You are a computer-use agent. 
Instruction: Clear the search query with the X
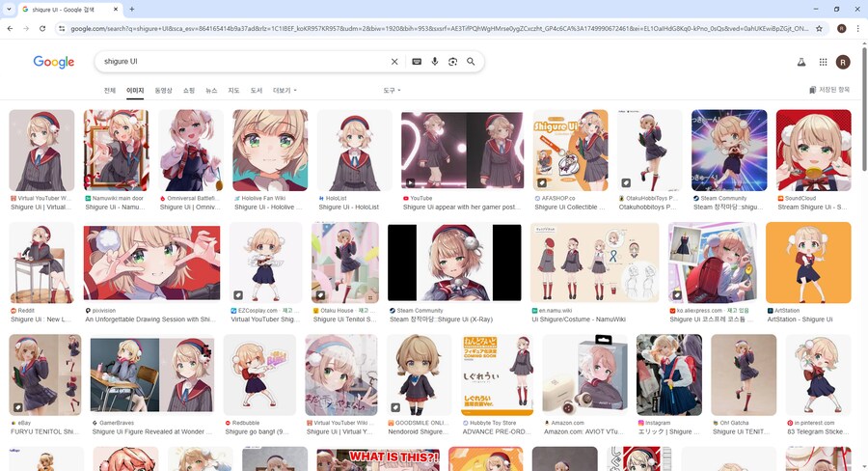(394, 62)
